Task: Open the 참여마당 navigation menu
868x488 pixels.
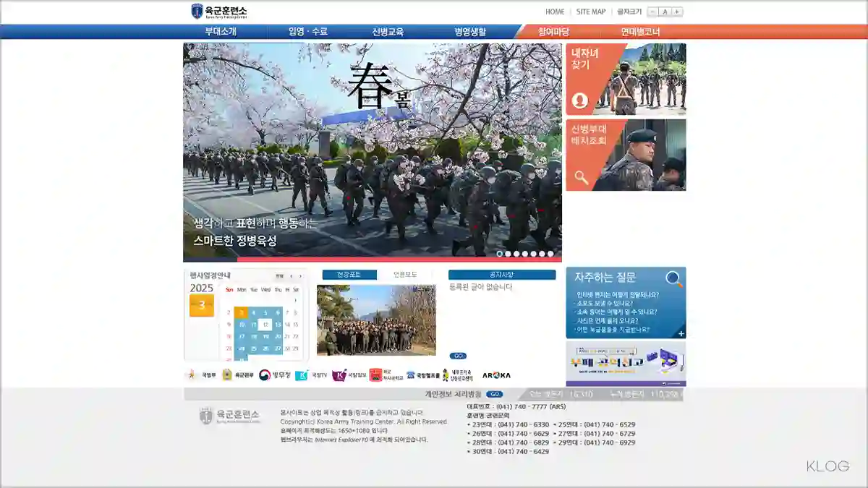Action: coord(553,31)
